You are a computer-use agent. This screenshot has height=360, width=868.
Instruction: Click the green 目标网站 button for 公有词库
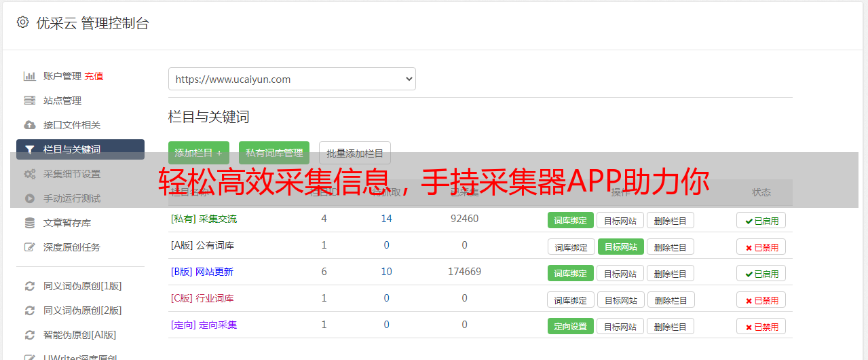pyautogui.click(x=621, y=247)
